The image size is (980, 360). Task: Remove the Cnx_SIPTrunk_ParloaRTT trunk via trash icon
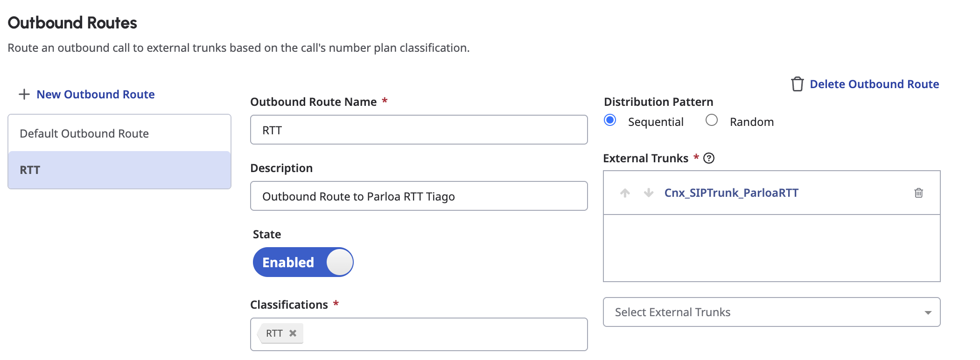[x=918, y=193]
